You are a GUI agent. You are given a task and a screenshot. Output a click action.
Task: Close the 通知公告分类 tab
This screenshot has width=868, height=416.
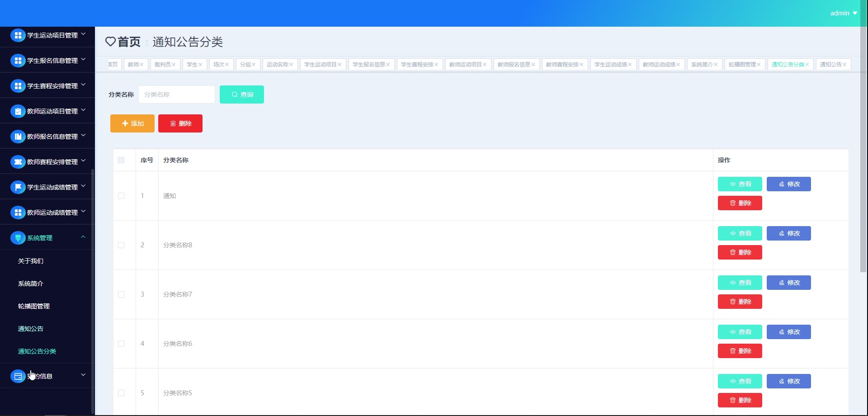(x=807, y=65)
